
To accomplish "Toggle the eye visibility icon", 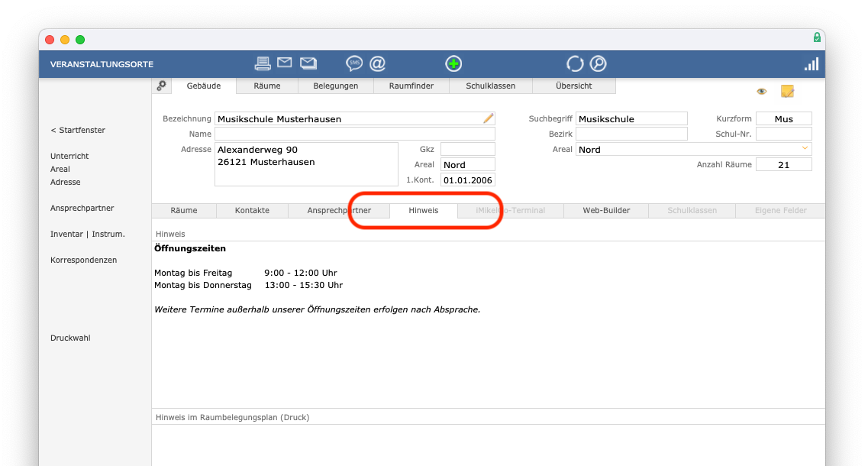I will 762,92.
